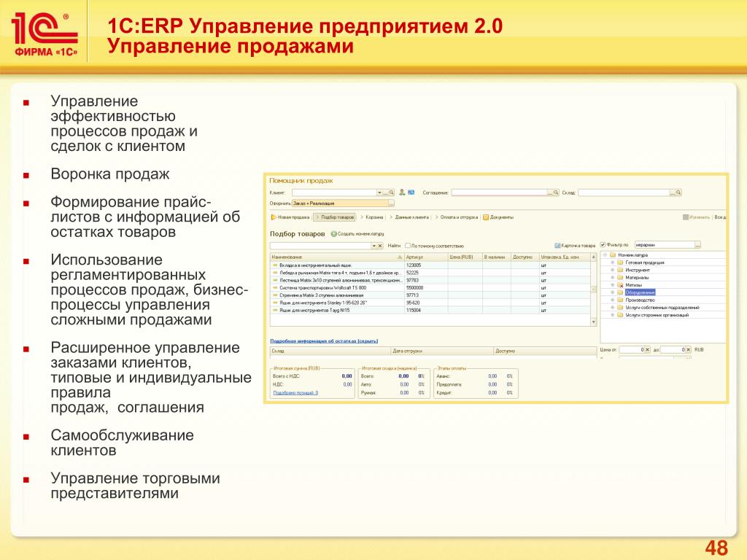This screenshot has width=747, height=560.
Task: Search with the Клиент magnifier icon
Action: pyautogui.click(x=392, y=192)
